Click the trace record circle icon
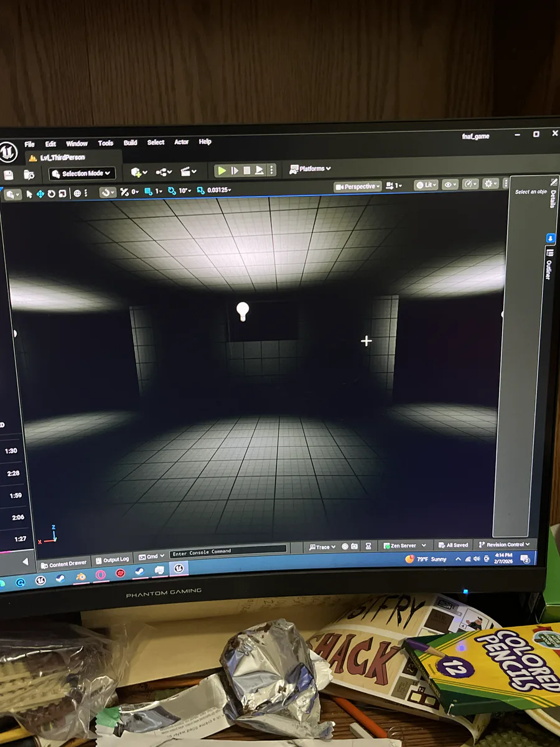This screenshot has height=747, width=560. 345,546
